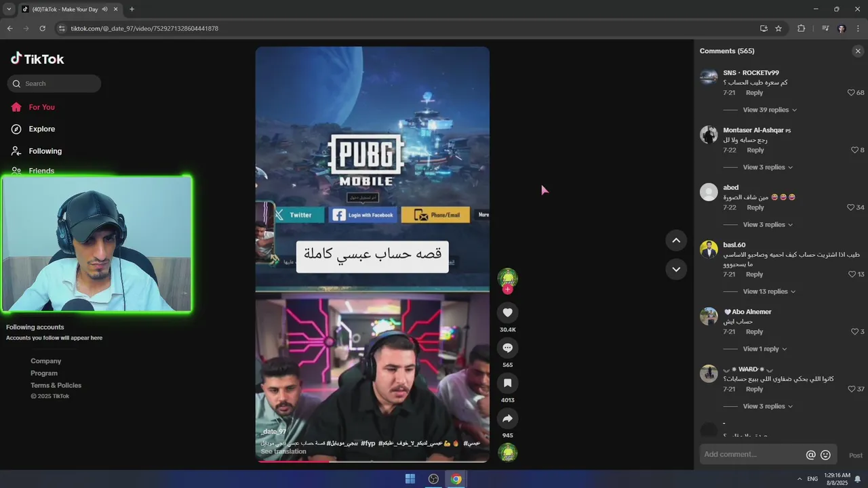Show hidden system tray icons
This screenshot has height=488, width=868.
799,479
